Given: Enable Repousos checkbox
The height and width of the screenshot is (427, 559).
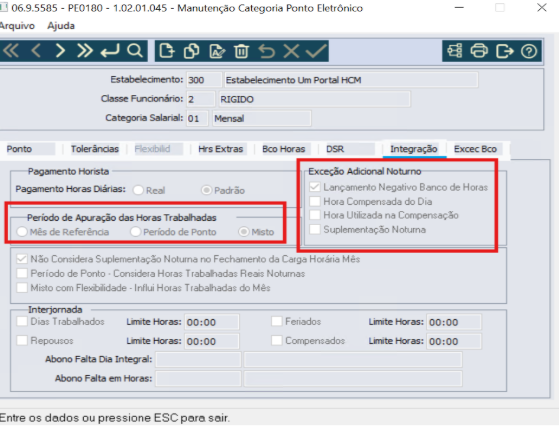Looking at the screenshot, I should pos(22,340).
